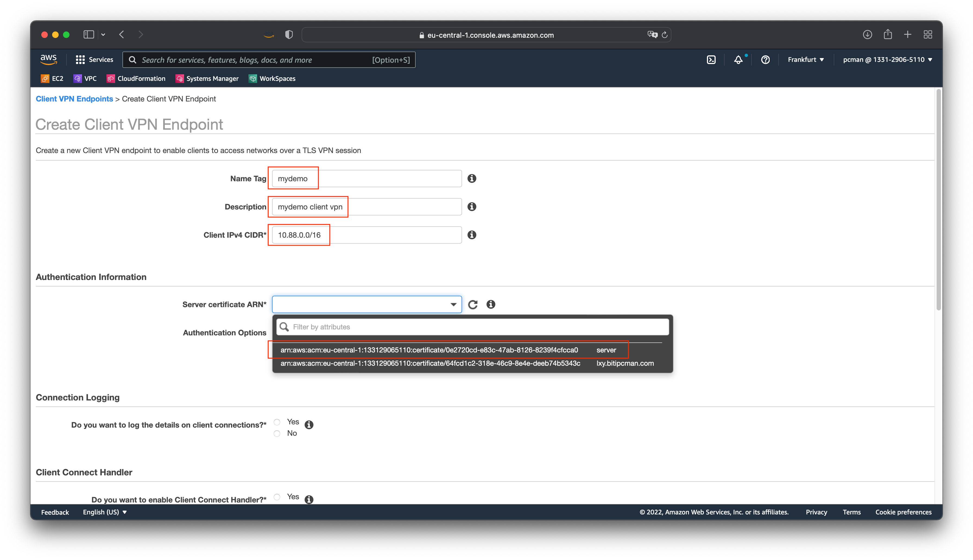
Task: Go back in Safari history
Action: (x=122, y=35)
